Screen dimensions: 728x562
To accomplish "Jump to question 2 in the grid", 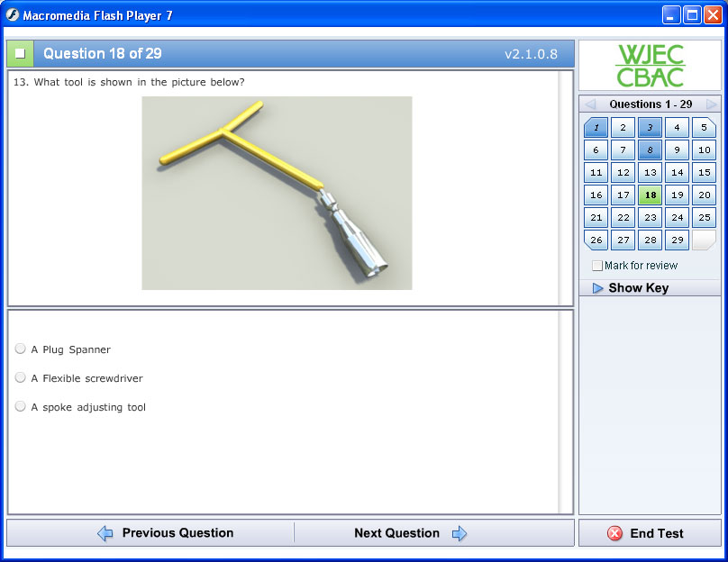I will [x=623, y=127].
